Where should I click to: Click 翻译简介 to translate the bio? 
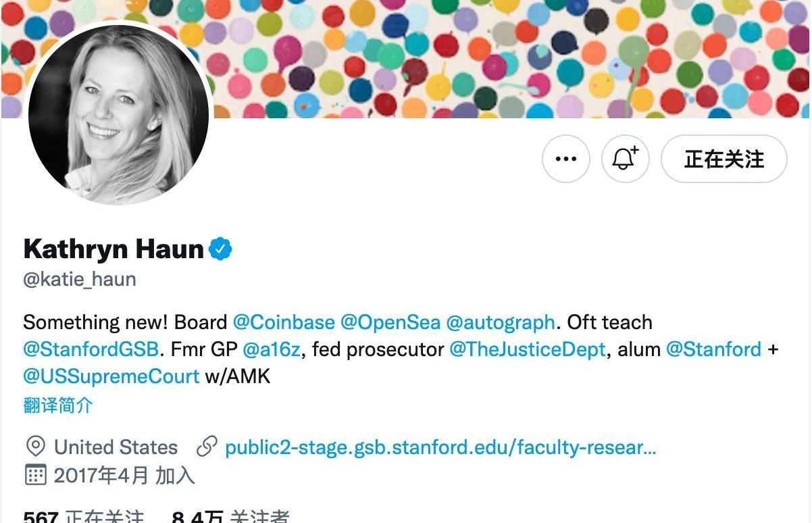click(x=57, y=405)
